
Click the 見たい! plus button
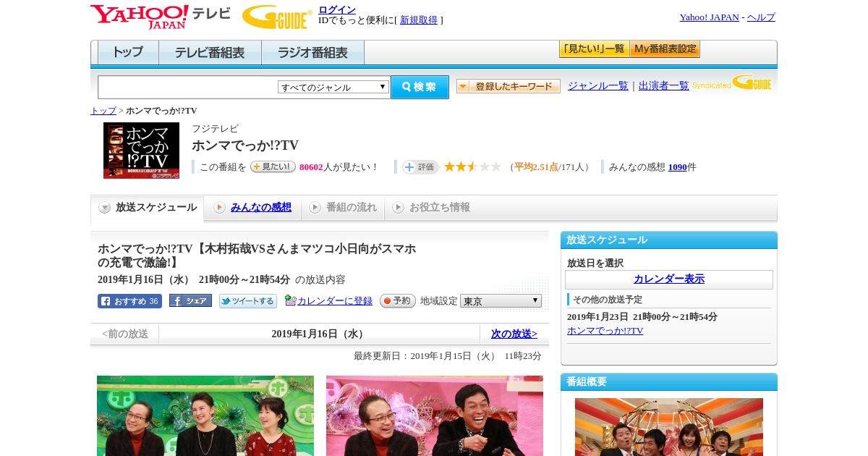coord(273,166)
